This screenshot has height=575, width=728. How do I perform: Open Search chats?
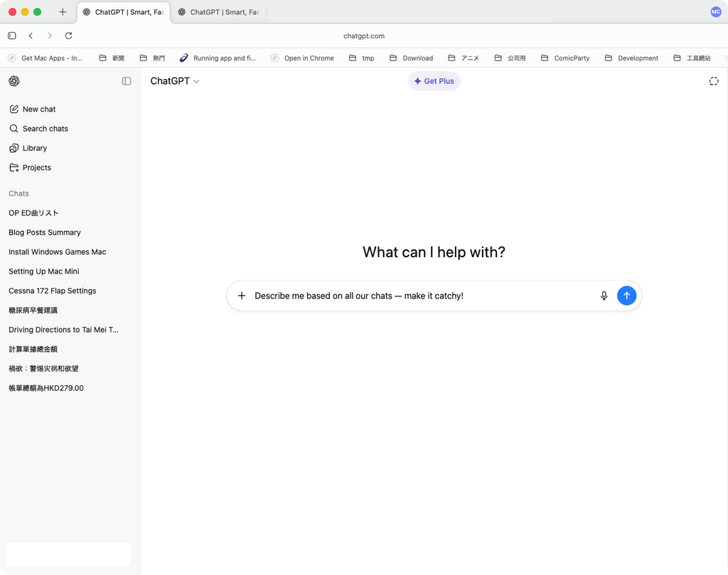pos(45,129)
